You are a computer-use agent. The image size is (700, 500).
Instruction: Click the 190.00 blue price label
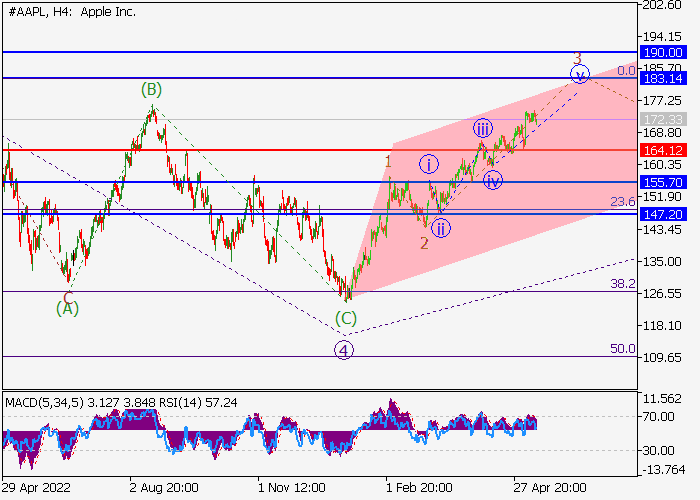point(663,53)
